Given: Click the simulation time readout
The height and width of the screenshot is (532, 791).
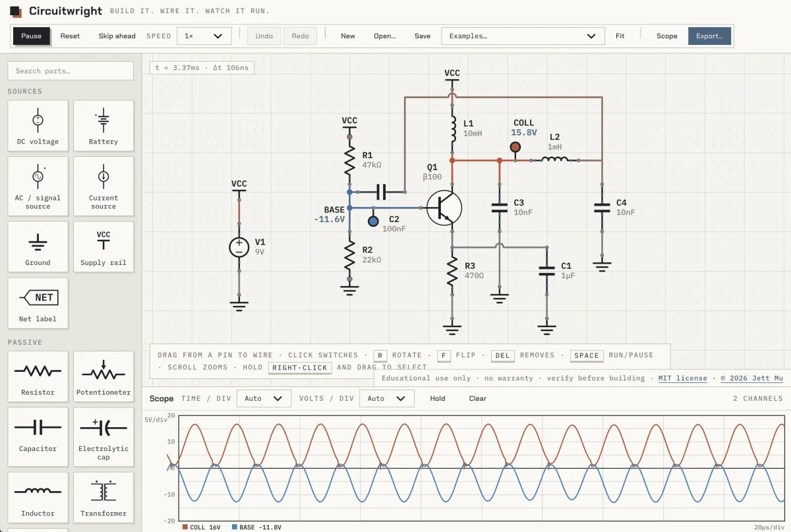Looking at the screenshot, I should [202, 67].
